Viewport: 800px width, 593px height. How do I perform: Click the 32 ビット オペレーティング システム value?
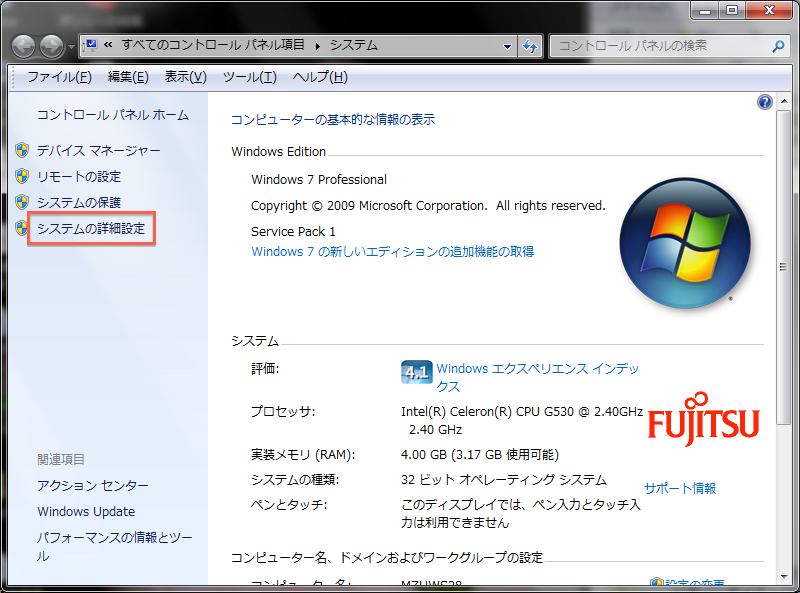click(504, 480)
